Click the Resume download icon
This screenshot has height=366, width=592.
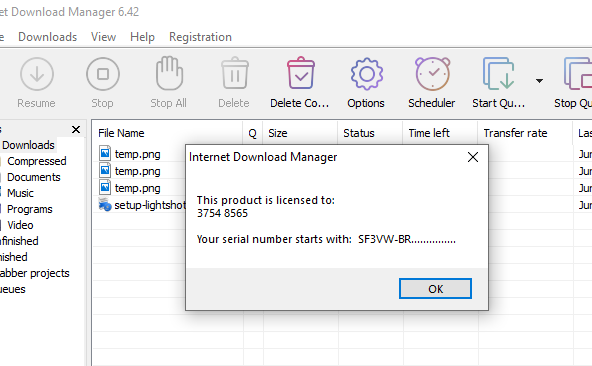point(37,74)
